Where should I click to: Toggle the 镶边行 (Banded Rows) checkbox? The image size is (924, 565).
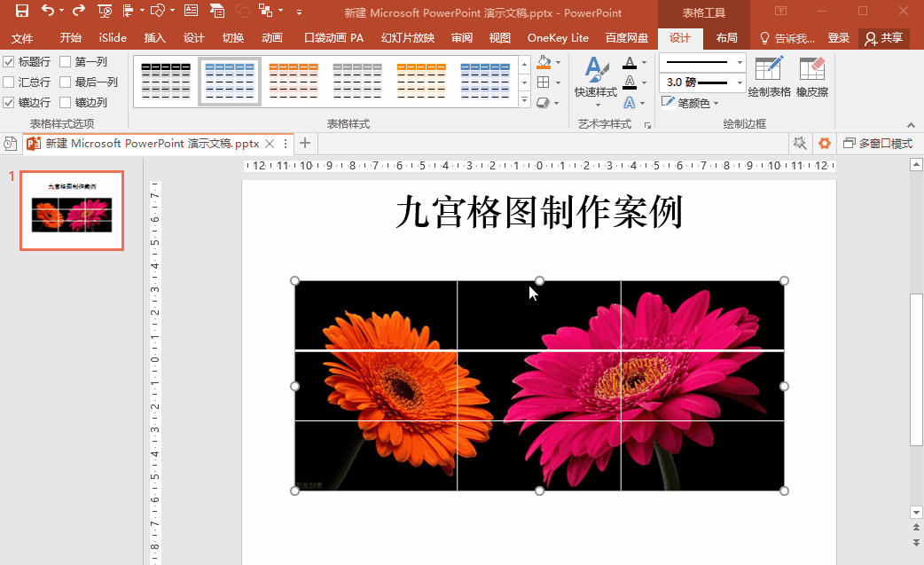[x=9, y=101]
